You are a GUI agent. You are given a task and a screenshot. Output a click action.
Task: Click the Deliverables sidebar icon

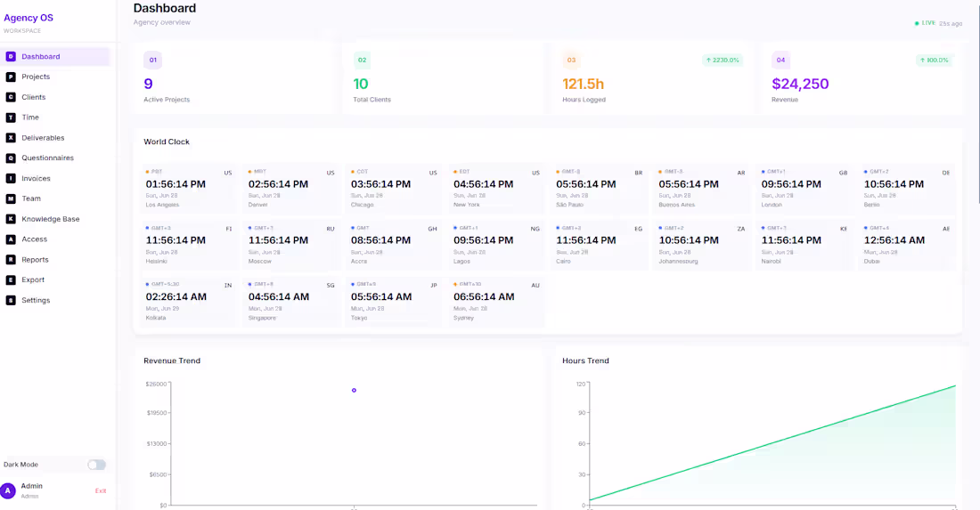pos(11,138)
